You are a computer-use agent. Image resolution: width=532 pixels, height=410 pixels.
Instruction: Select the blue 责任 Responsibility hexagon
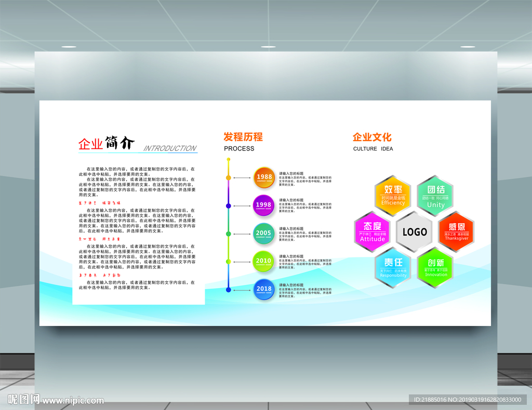tap(393, 268)
